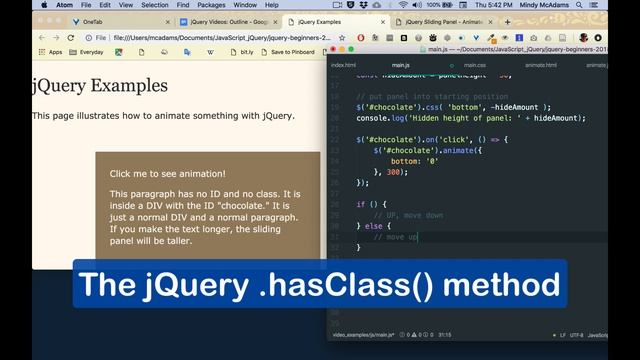This screenshot has height=360, width=640.
Task: Change the UTF-8 encoding setting
Action: [x=577, y=335]
